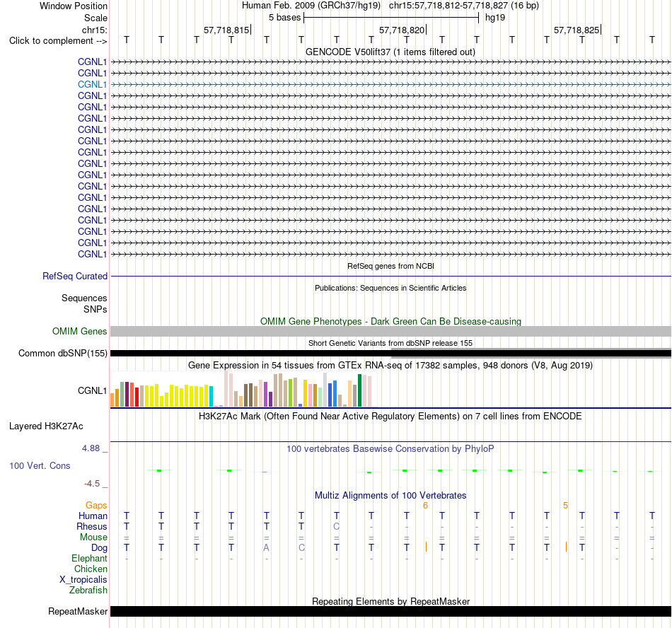The width and height of the screenshot is (672, 628).
Task: Click the -4.5 PhyloP lower limit value
Action: pos(92,484)
